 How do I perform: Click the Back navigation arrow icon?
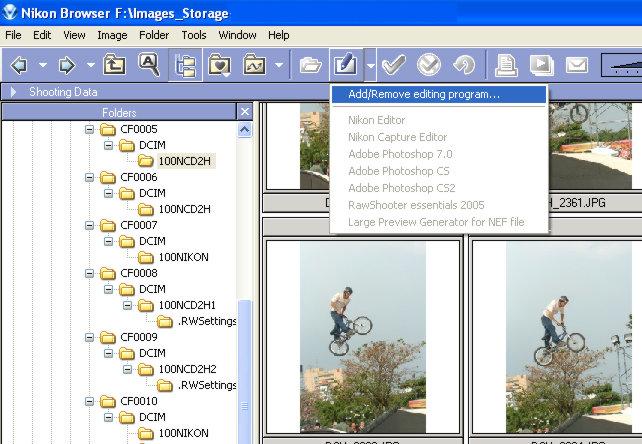click(19, 65)
